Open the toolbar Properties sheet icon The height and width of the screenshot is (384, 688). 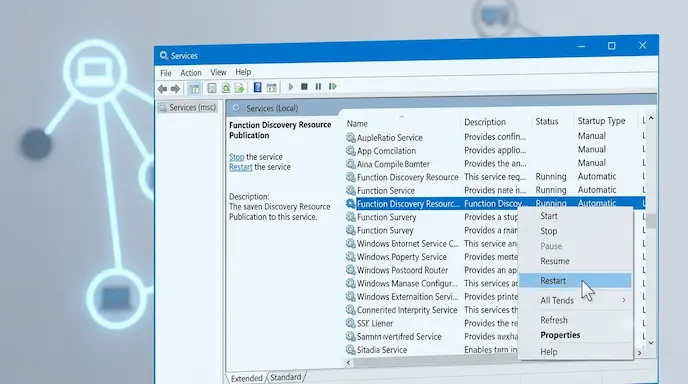pos(212,88)
